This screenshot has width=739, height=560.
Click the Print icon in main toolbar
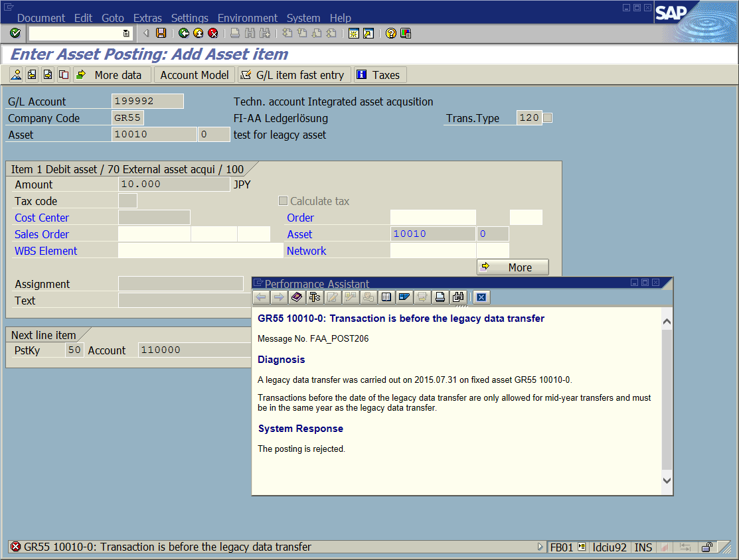click(234, 33)
